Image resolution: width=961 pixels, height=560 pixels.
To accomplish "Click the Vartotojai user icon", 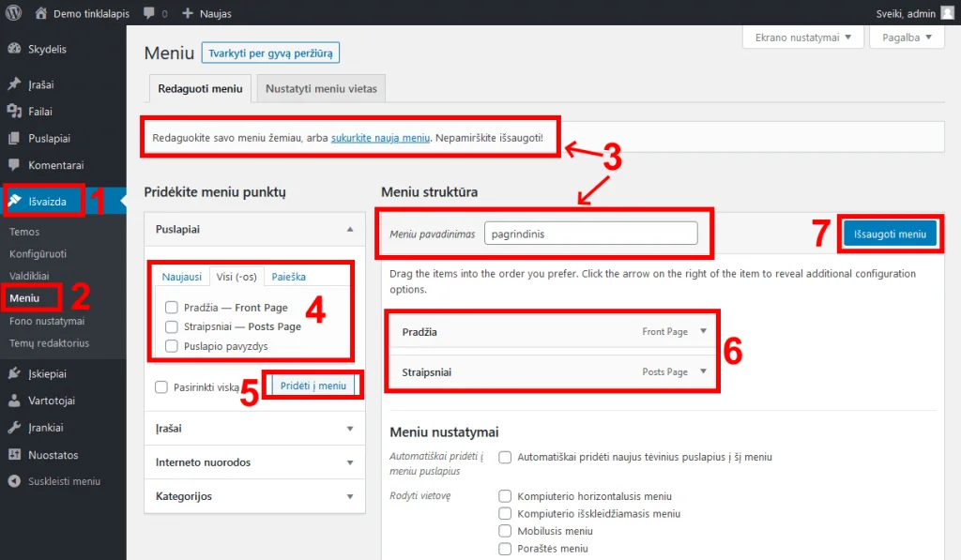I will click(x=14, y=401).
